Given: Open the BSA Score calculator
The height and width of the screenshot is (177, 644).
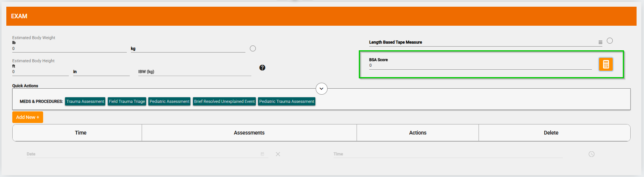Looking at the screenshot, I should tap(606, 64).
